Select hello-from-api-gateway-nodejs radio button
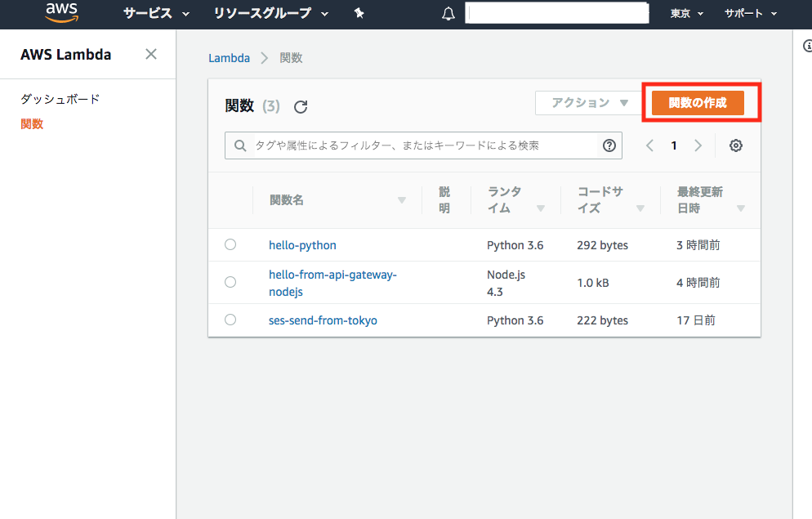 (x=230, y=282)
